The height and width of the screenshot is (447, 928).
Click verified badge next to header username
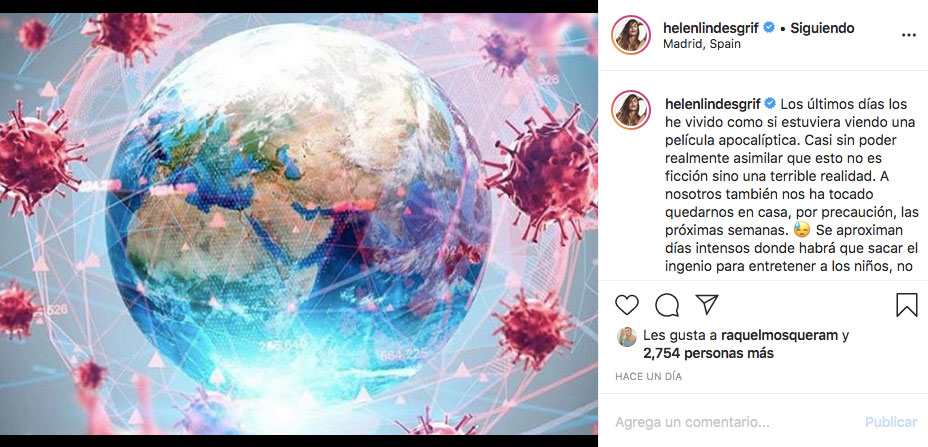pos(768,27)
